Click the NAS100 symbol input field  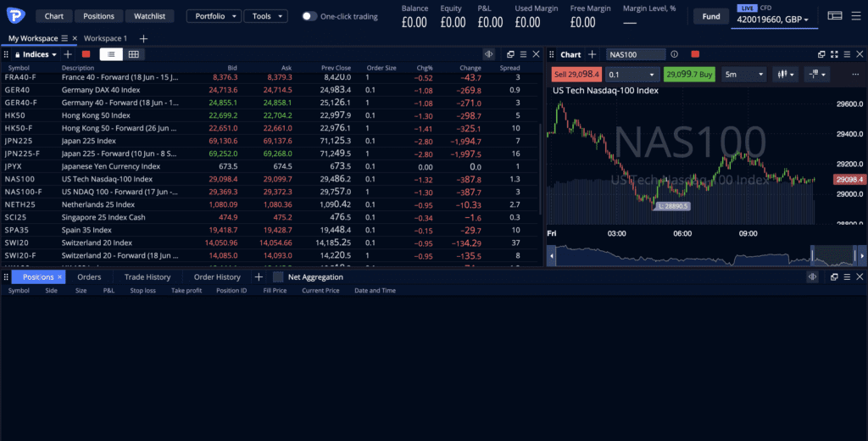click(x=636, y=54)
